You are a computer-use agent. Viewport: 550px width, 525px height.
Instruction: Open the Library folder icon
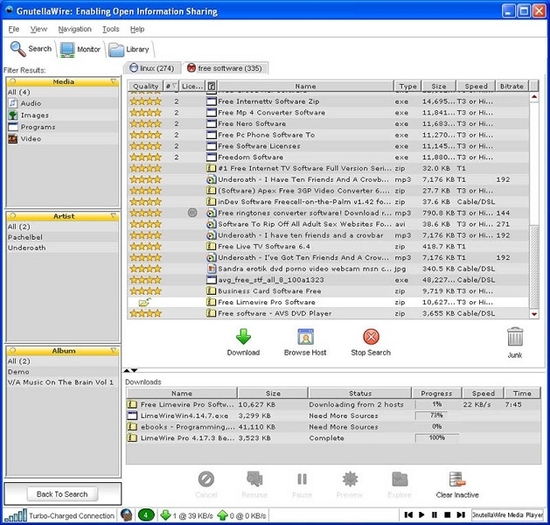(x=116, y=49)
